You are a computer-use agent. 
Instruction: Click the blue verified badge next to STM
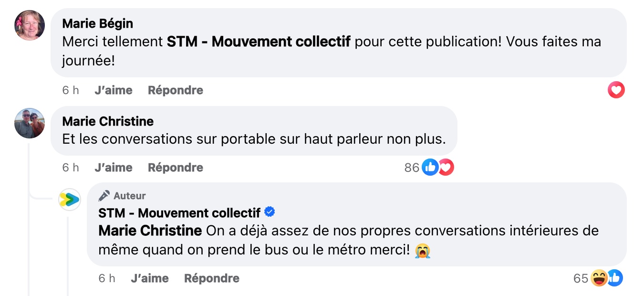tap(270, 211)
